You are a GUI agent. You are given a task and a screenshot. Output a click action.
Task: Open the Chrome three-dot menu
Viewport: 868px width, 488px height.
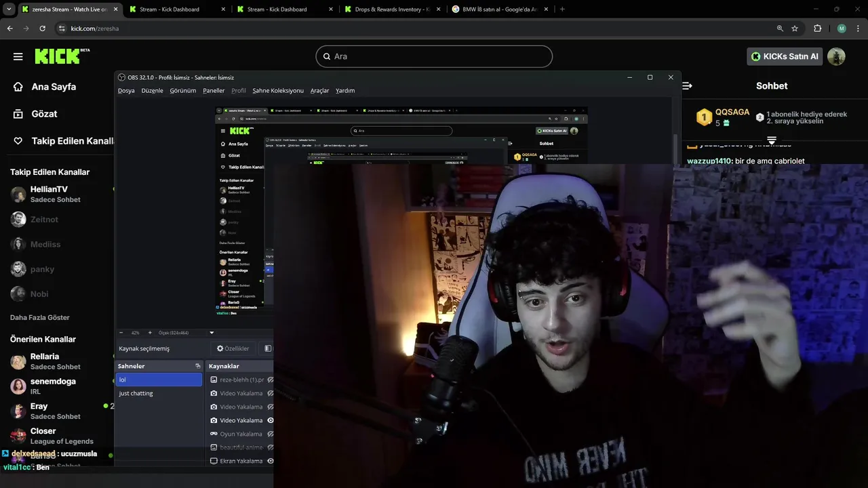tap(857, 28)
